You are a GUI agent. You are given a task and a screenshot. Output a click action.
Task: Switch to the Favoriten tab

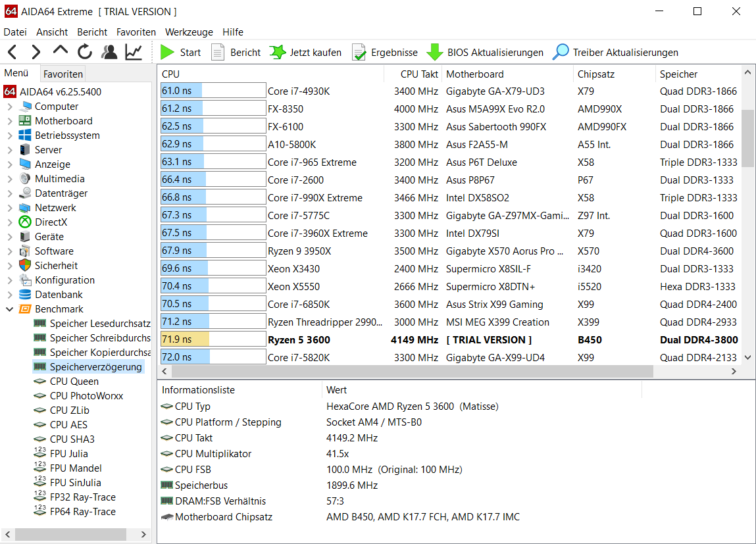63,74
